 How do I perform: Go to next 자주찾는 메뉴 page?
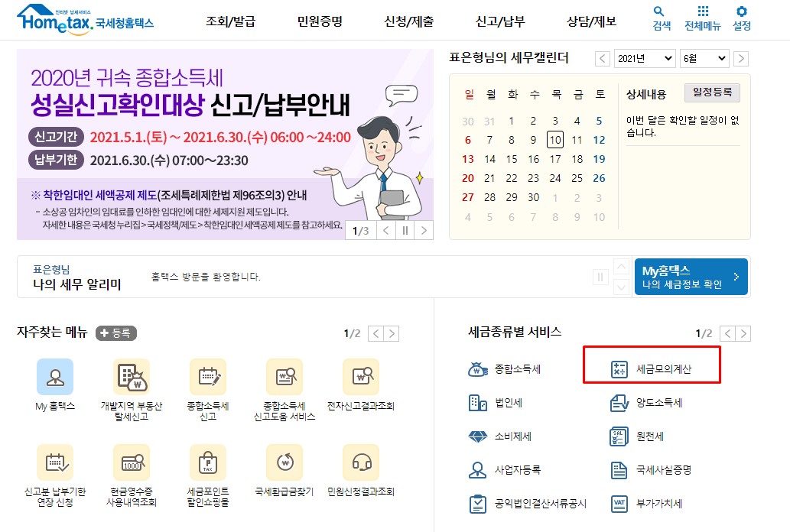tap(392, 333)
